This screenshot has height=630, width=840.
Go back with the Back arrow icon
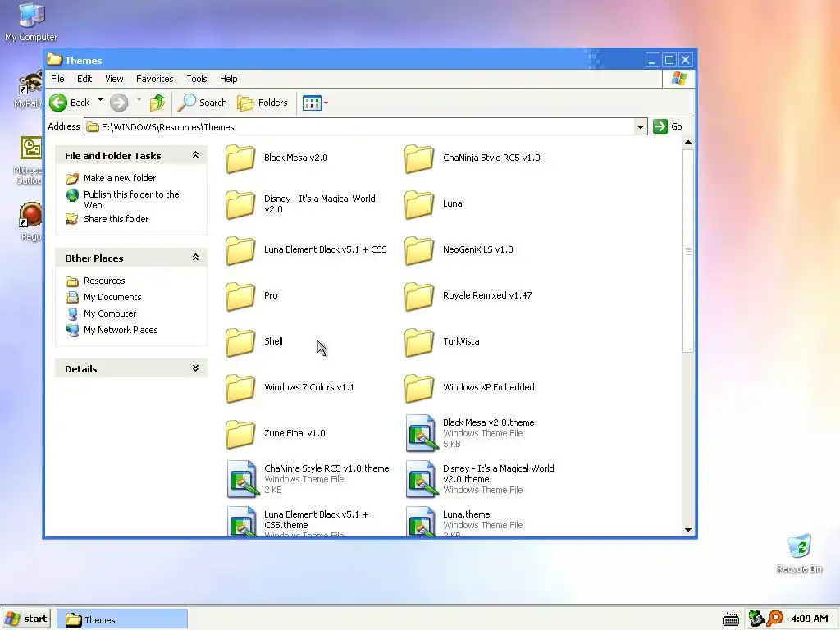58,103
